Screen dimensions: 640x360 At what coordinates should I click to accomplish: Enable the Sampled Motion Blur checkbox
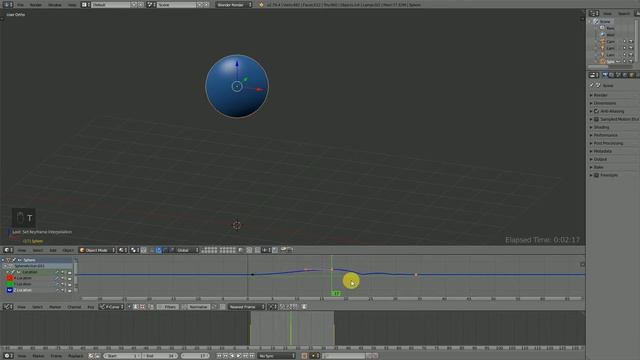(x=596, y=119)
